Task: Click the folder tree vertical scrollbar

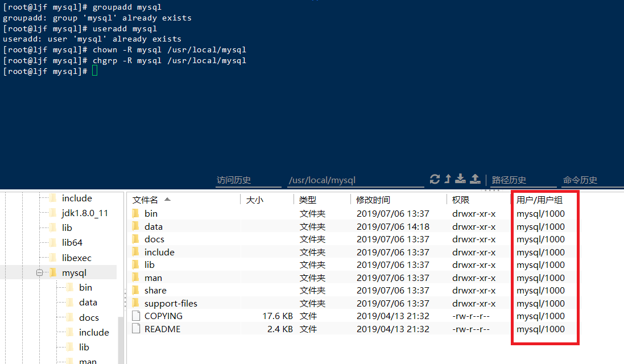Action: (x=121, y=341)
